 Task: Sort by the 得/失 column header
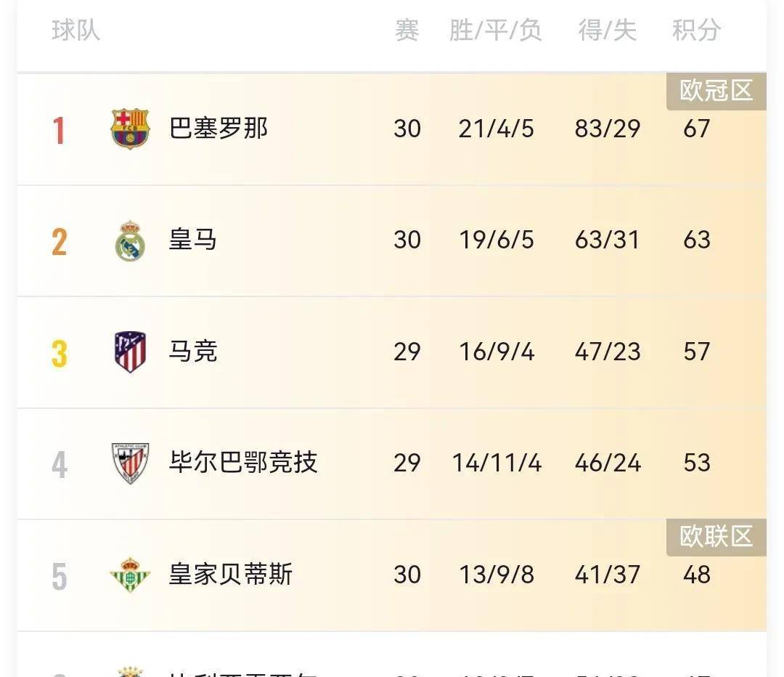point(607,31)
